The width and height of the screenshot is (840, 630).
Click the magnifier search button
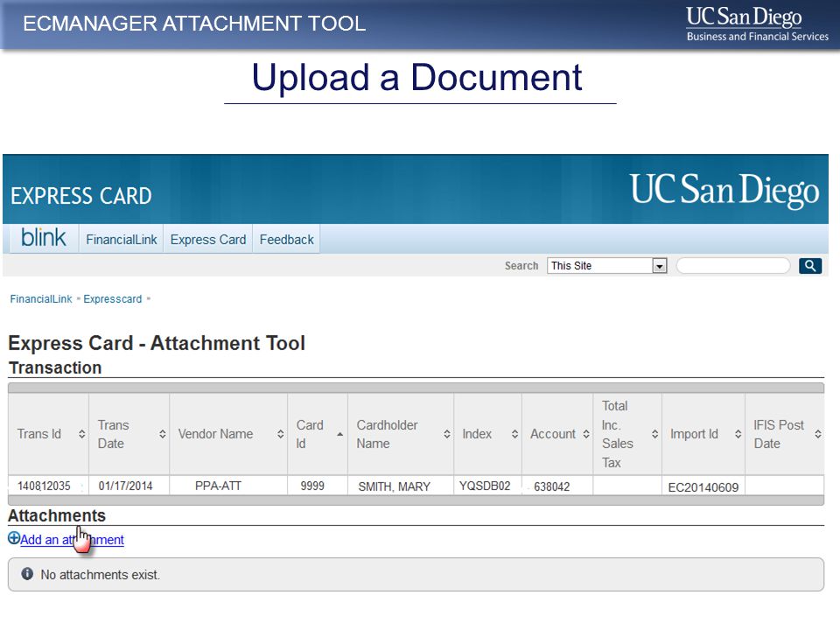tap(810, 266)
